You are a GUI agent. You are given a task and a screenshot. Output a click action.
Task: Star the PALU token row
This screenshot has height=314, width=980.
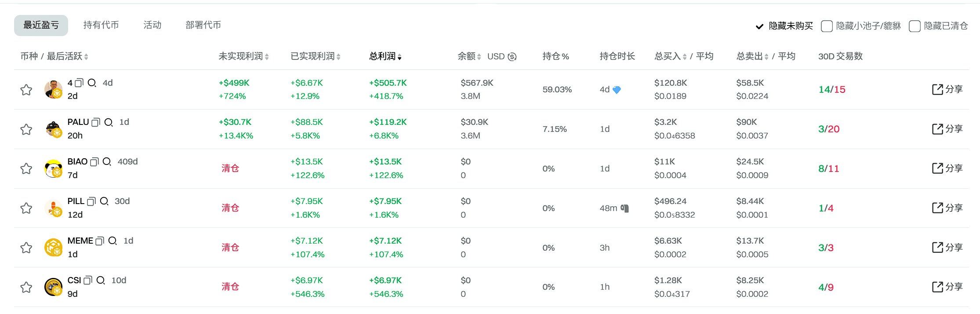pyautogui.click(x=26, y=129)
